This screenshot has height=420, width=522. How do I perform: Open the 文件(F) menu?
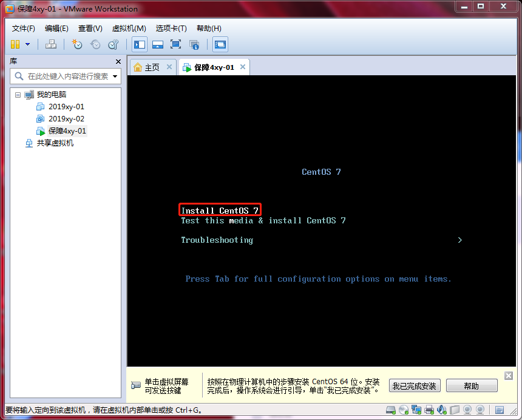coord(23,29)
